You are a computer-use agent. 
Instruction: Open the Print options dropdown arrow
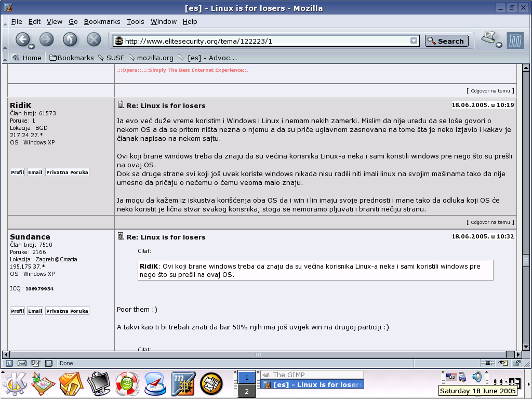tap(499, 45)
